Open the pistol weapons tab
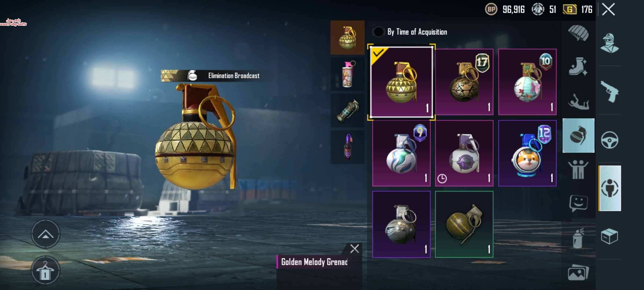This screenshot has width=644, height=290. [x=609, y=92]
